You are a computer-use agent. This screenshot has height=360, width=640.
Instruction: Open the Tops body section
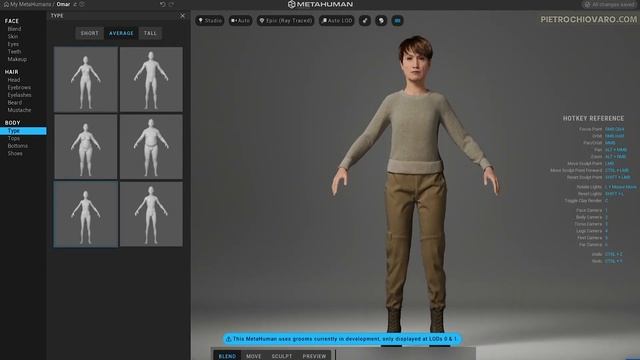coord(13,138)
